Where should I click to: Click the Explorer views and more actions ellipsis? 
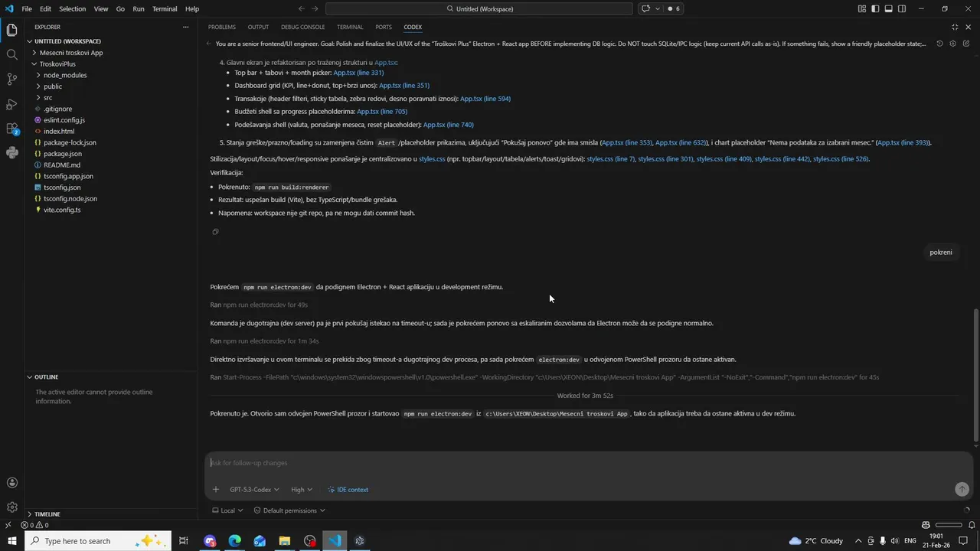point(185,27)
